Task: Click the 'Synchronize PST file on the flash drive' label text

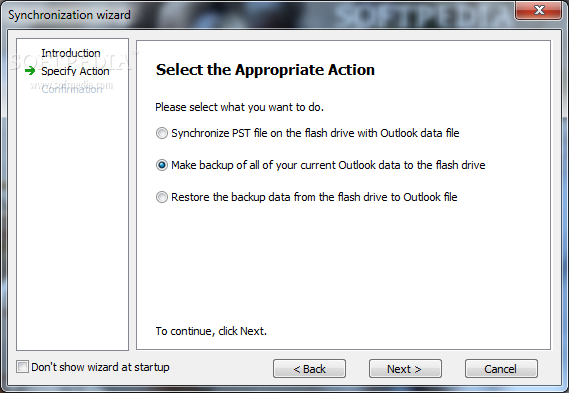Action: [x=315, y=133]
